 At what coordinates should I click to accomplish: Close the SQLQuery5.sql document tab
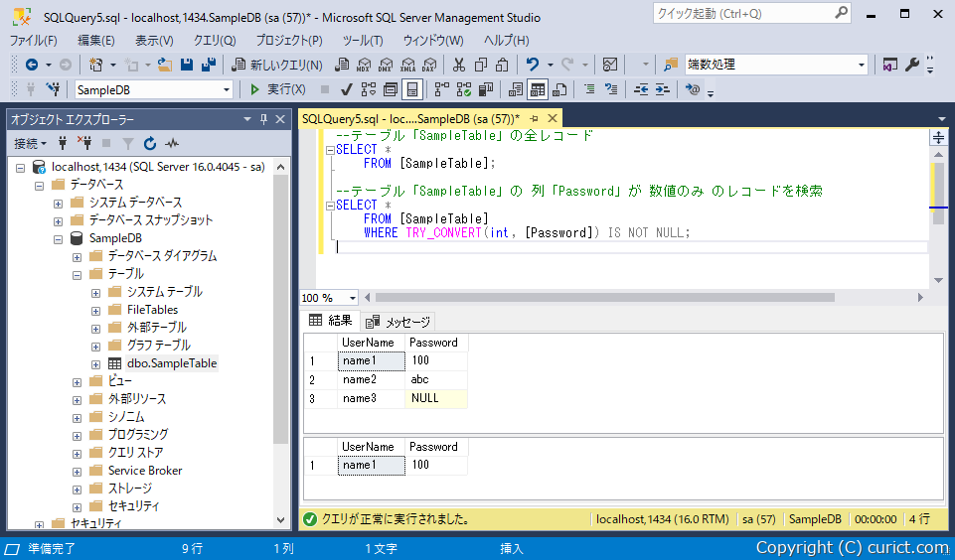coord(553,119)
